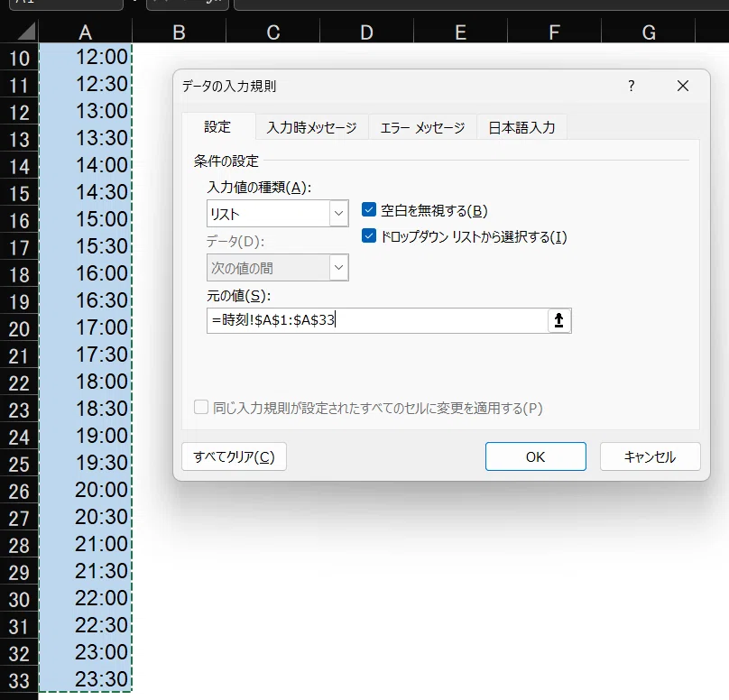Select cell containing 20:00
729x700 pixels.
click(86, 490)
